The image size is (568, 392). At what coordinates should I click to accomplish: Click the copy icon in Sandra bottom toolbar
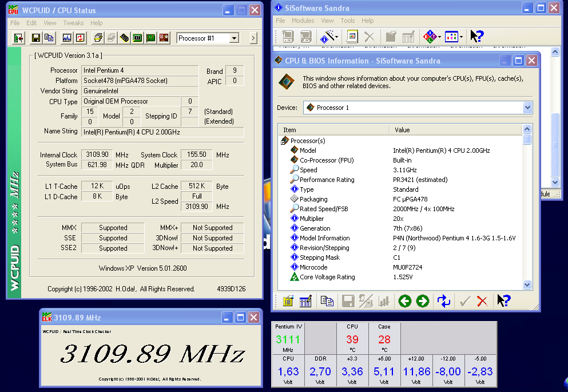point(327,301)
